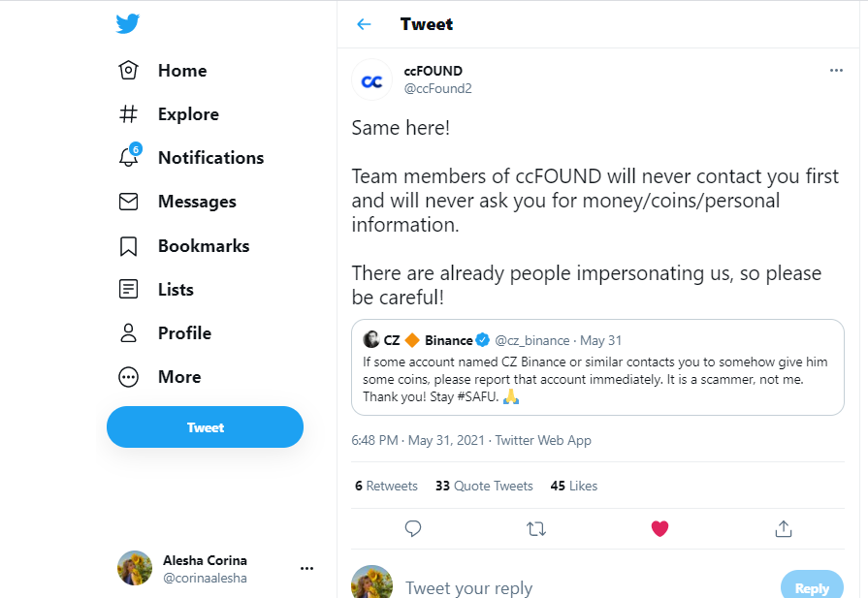Click the Tweet your reply field
Screen dimensions: 868x598
click(587, 587)
